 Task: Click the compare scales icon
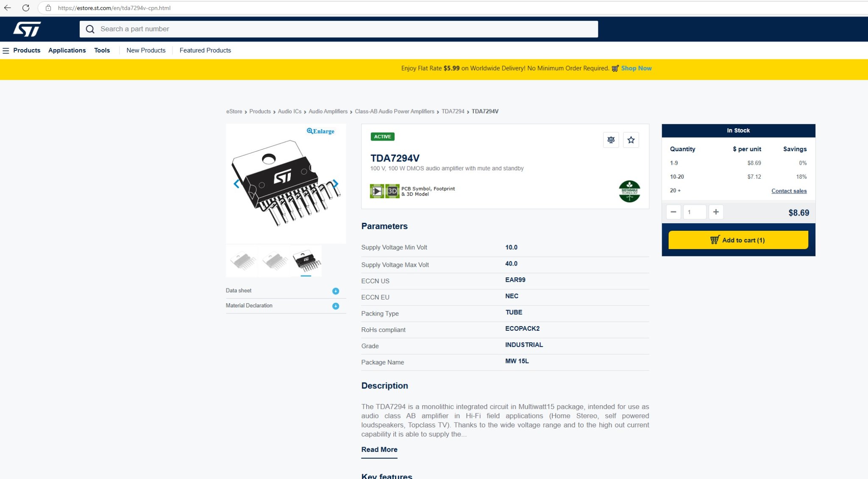(611, 140)
